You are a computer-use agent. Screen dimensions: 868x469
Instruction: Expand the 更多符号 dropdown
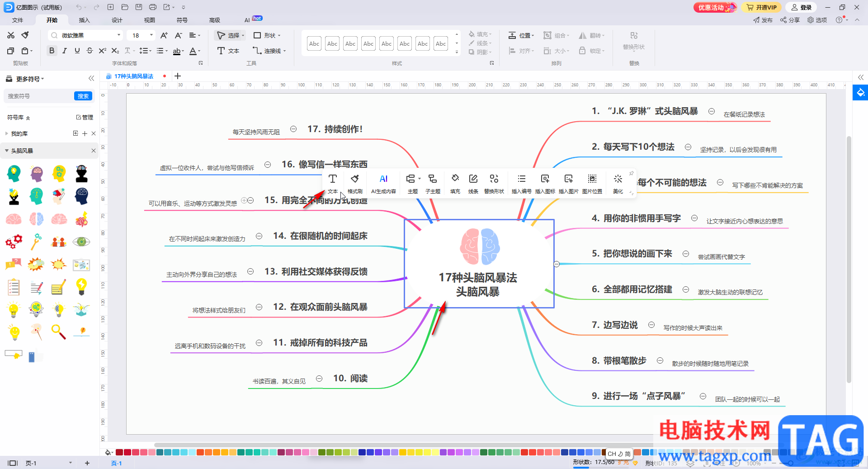pos(30,79)
